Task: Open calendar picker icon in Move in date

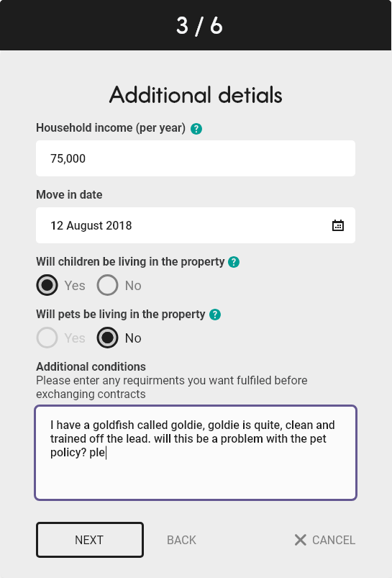Action: (x=338, y=225)
